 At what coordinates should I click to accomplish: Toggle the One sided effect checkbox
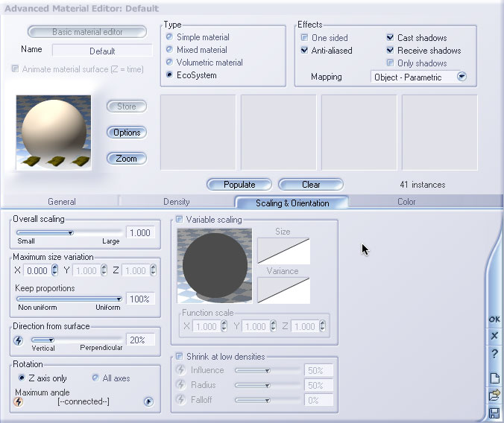(304, 38)
